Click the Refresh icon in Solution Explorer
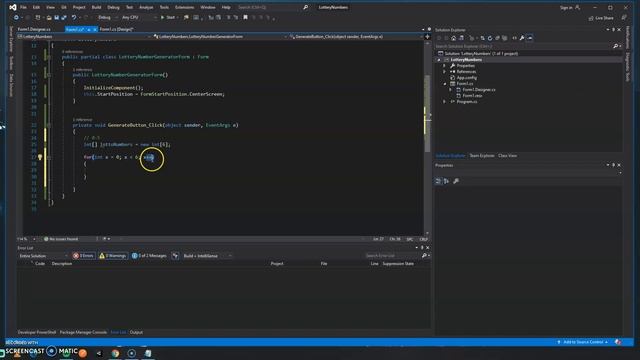Image resolution: width=640 pixels, height=360 pixels. pyautogui.click(x=490, y=38)
